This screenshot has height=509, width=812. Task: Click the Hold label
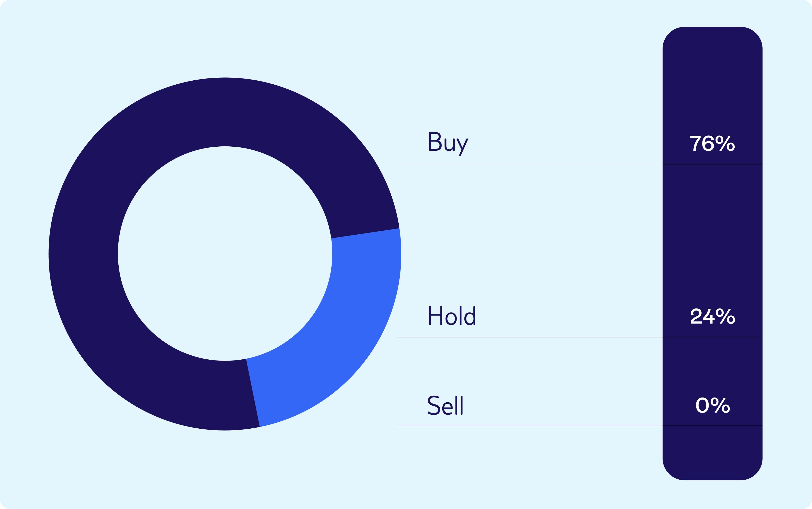(x=452, y=315)
